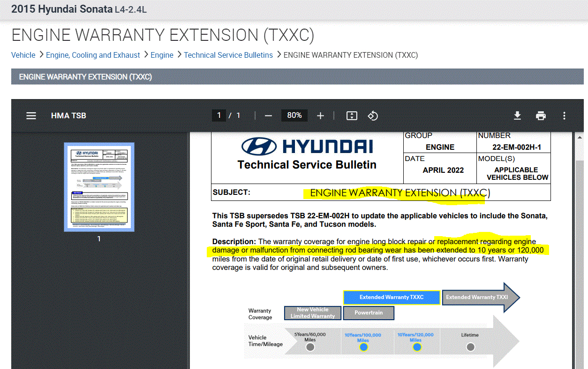Select the page 1 thumbnail
This screenshot has width=588, height=369.
coord(99,187)
